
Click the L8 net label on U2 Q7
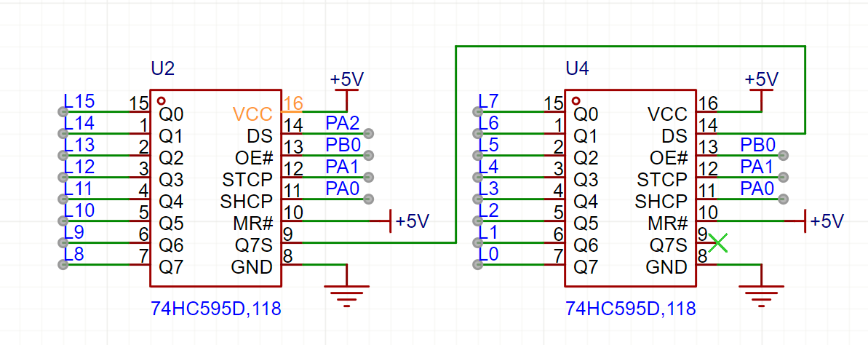pyautogui.click(x=74, y=254)
